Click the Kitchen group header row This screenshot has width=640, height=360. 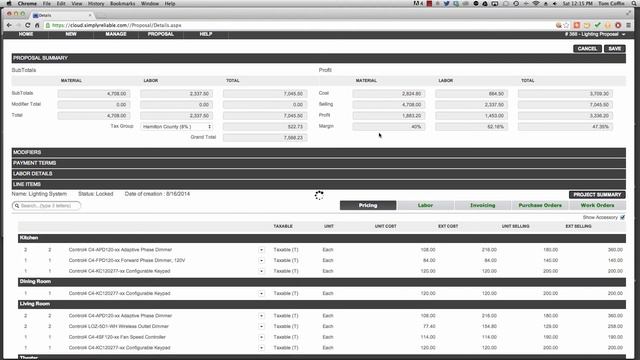[322, 238]
